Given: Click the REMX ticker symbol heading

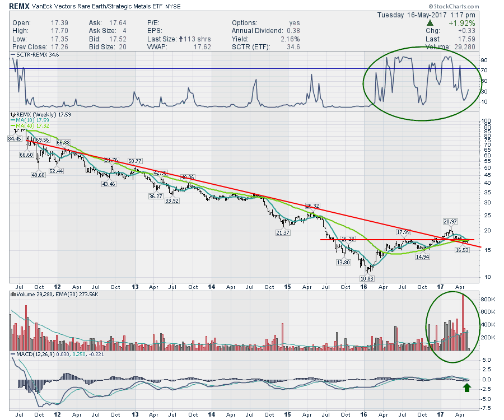Looking at the screenshot, I should pyautogui.click(x=19, y=6).
